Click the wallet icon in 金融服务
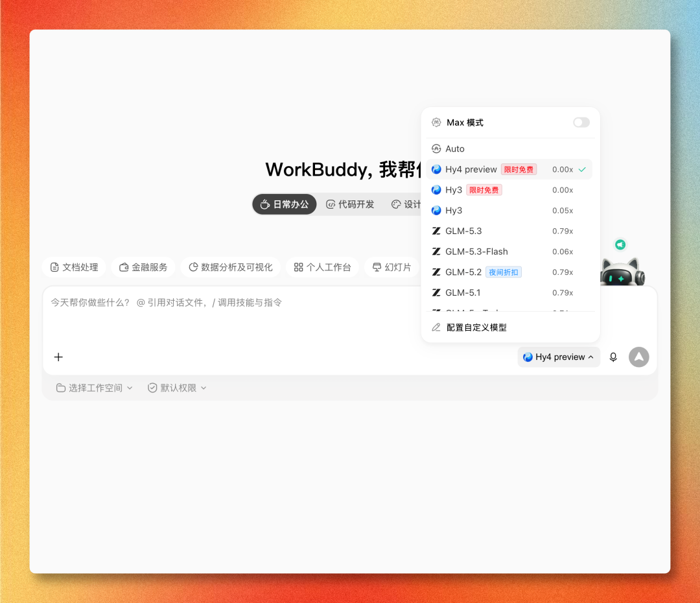The image size is (700, 603). pos(124,267)
